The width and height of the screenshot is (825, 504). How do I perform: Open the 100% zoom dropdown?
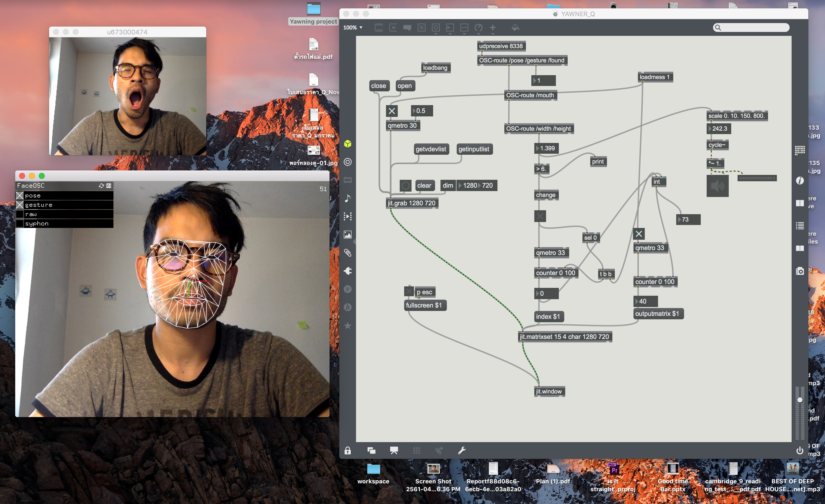[x=353, y=28]
